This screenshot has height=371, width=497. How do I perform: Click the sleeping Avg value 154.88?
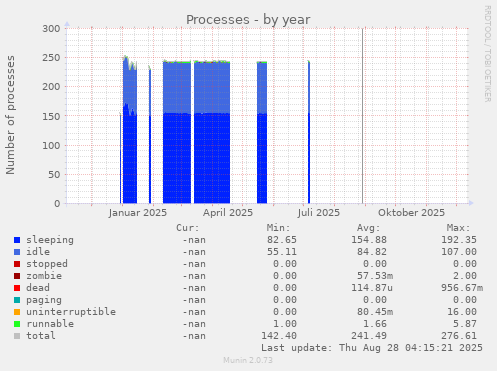(x=369, y=240)
